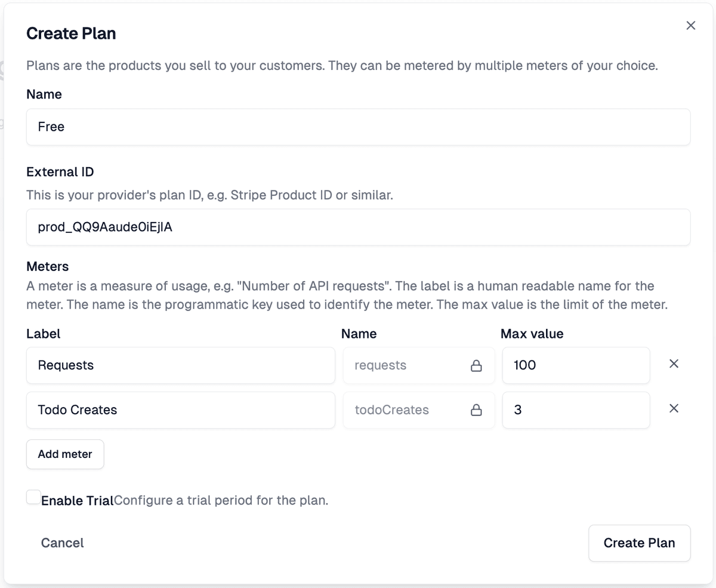Click Cancel to dismiss the form
This screenshot has height=588, width=716.
coord(62,543)
